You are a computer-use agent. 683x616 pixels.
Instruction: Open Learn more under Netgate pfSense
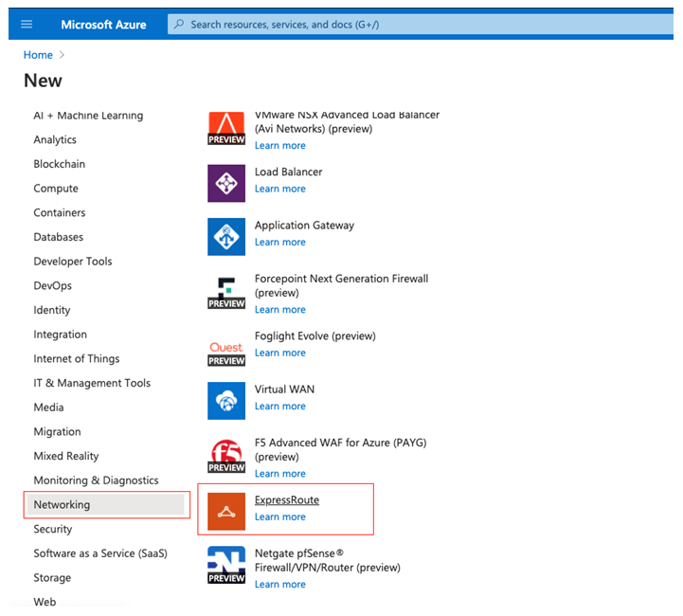(280, 584)
